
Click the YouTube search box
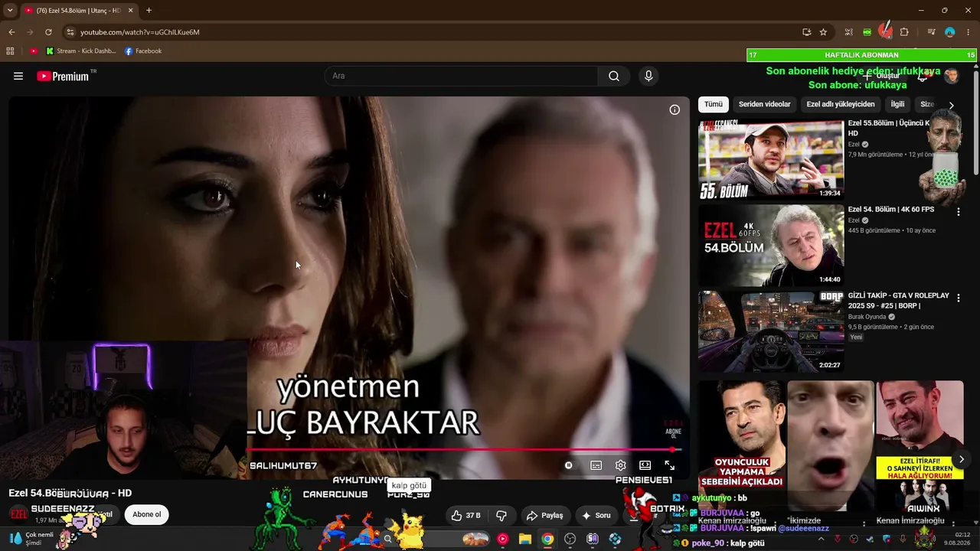click(x=461, y=76)
